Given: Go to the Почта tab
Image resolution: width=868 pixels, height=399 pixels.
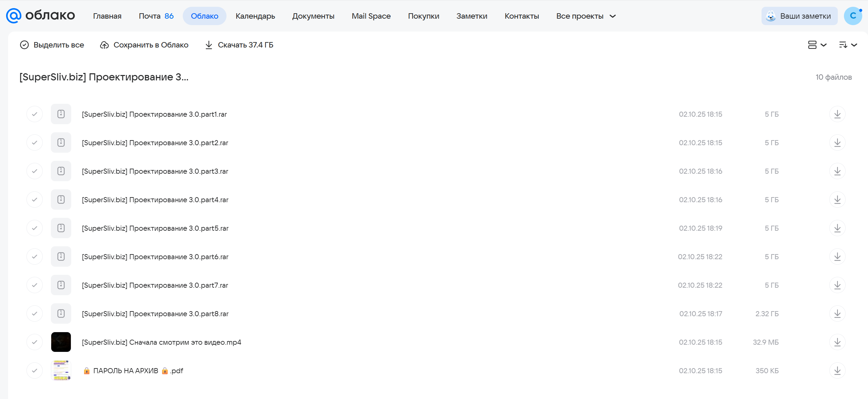Looking at the screenshot, I should click(156, 16).
